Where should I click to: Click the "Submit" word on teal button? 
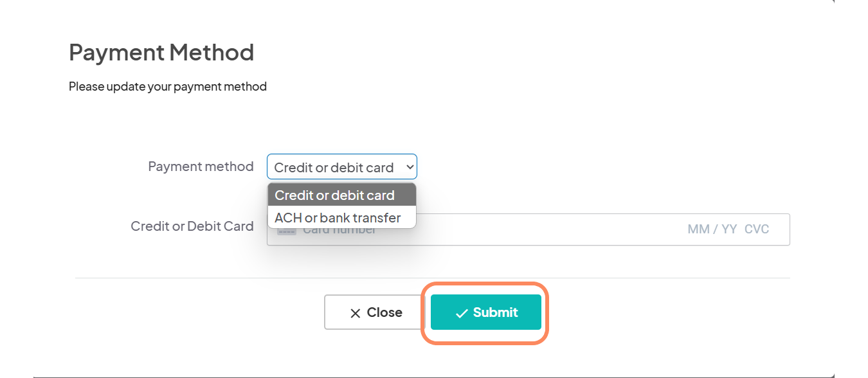point(496,312)
